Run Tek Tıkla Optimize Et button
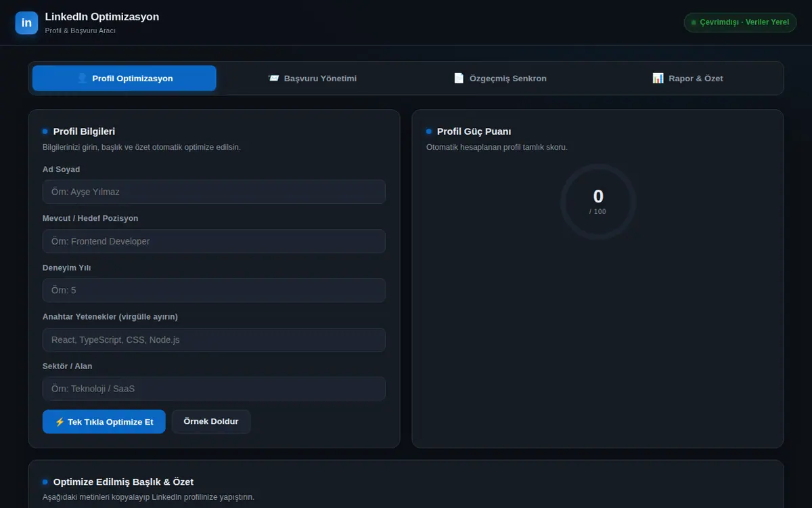 tap(104, 421)
